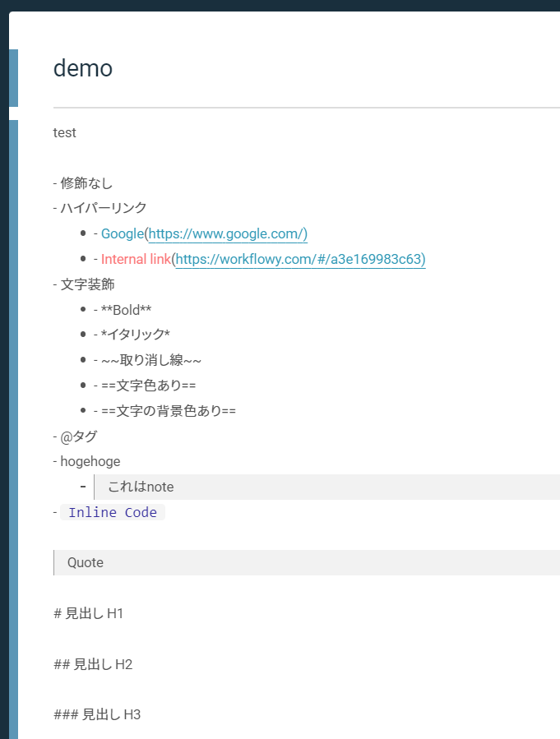Click the 'Inline Code' code snippet
Screen dimensions: 560x739
point(113,512)
